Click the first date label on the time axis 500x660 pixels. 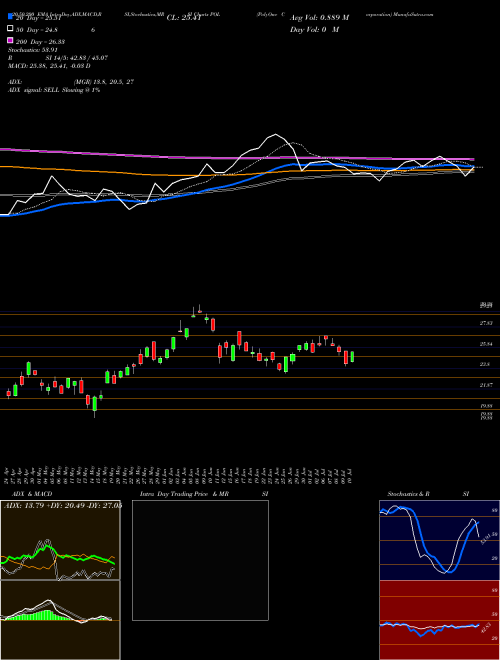pyautogui.click(x=8, y=475)
